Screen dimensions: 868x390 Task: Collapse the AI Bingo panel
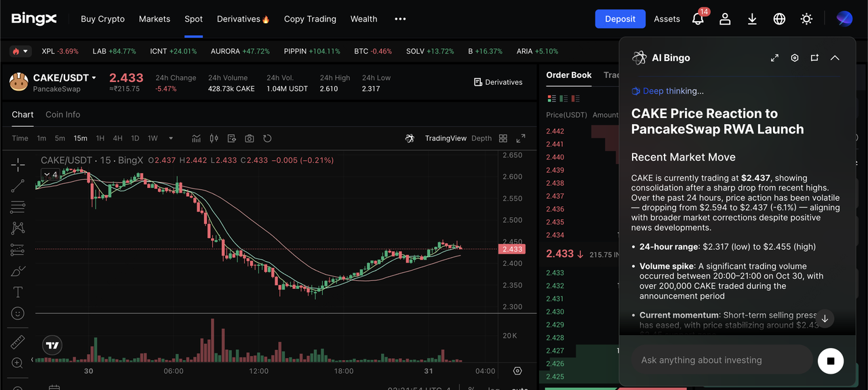835,58
